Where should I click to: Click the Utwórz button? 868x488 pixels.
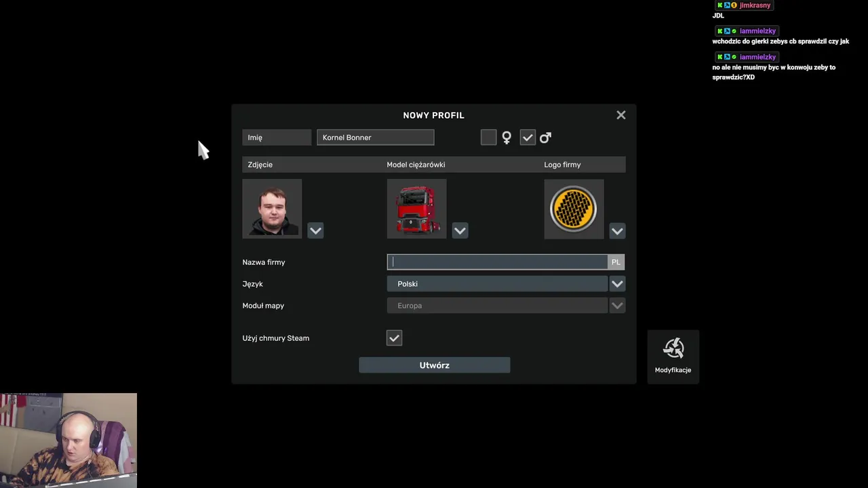pyautogui.click(x=434, y=365)
